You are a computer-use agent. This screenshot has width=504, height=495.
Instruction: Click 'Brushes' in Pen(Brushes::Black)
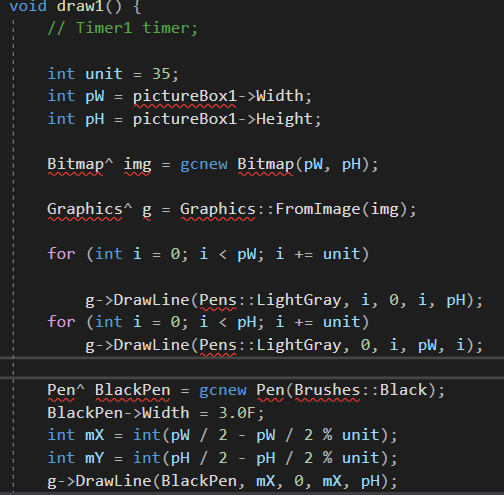click(x=327, y=390)
